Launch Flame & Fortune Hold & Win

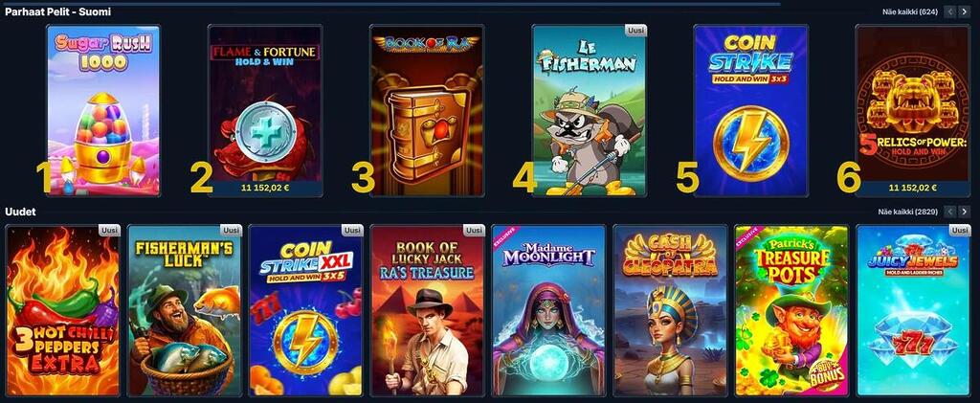click(x=265, y=111)
